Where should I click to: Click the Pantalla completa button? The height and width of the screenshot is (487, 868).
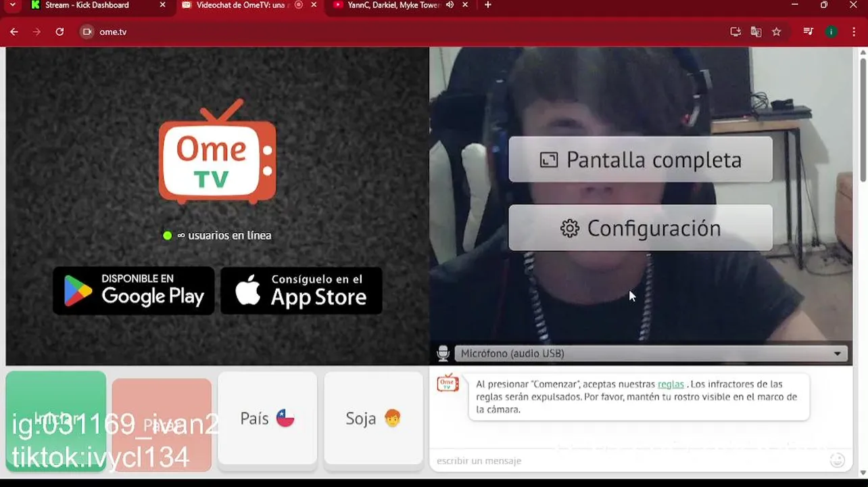tap(640, 160)
